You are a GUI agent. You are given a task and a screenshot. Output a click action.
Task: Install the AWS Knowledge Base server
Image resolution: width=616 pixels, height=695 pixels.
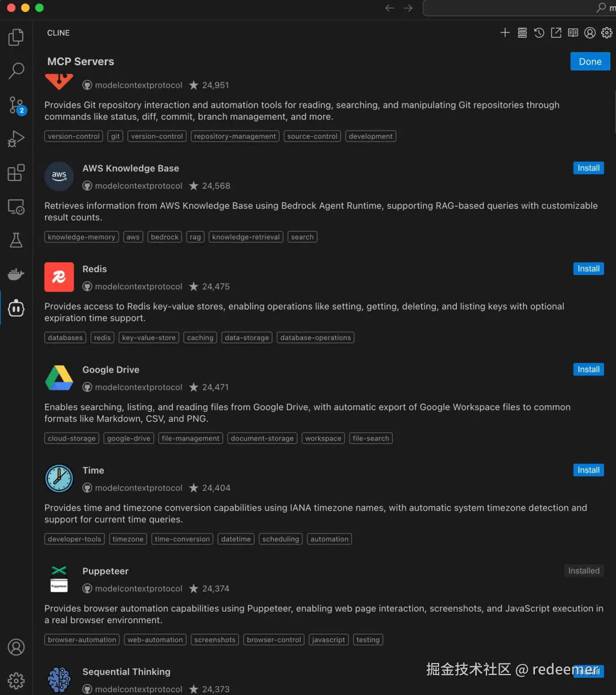[589, 168]
